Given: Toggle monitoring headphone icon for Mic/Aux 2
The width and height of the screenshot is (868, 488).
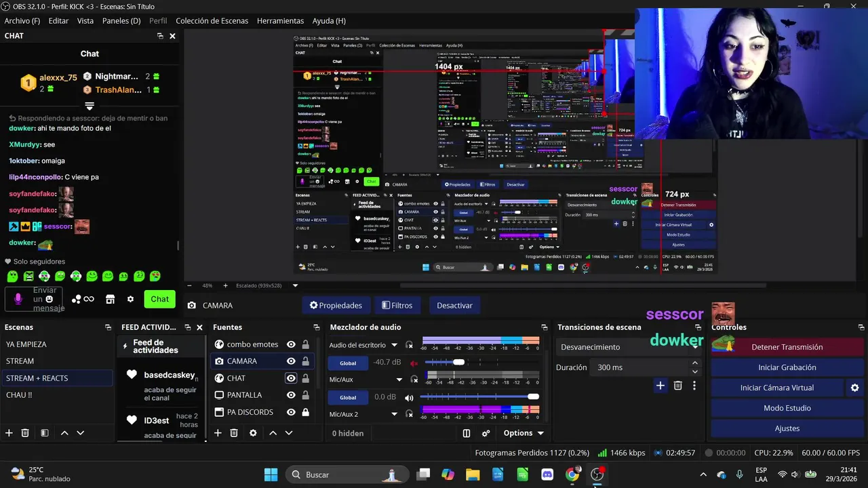Looking at the screenshot, I should pyautogui.click(x=409, y=414).
